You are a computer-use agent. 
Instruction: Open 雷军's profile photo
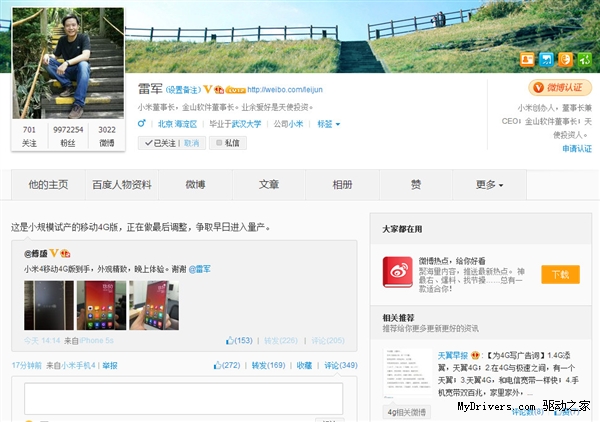click(x=68, y=63)
